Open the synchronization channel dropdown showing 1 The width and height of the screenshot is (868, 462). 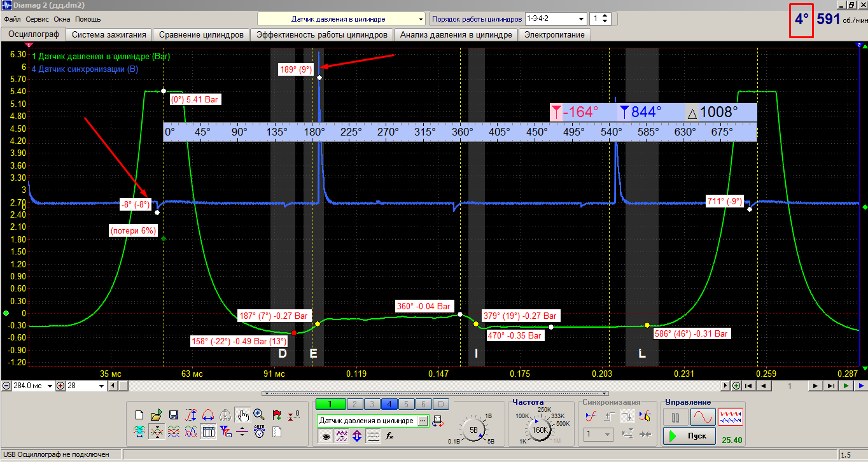pos(599,435)
